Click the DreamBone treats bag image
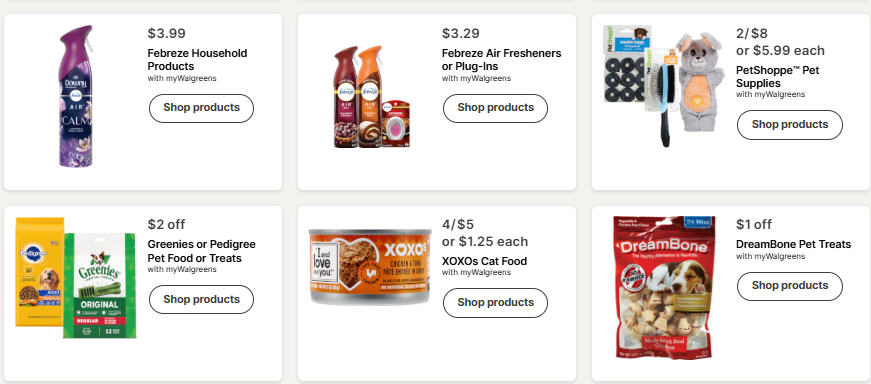871x384 pixels. (x=664, y=287)
